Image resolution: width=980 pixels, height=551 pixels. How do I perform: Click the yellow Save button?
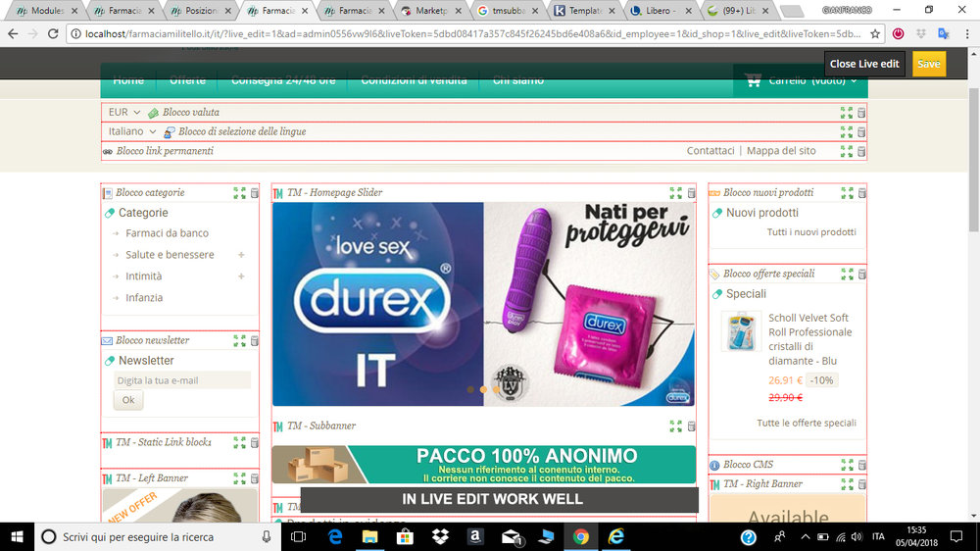tap(929, 64)
